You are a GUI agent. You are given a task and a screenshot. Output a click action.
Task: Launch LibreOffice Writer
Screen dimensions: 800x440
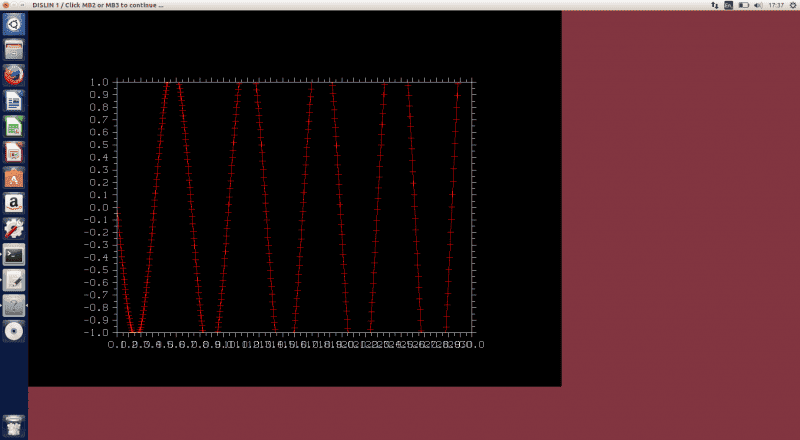pos(14,101)
